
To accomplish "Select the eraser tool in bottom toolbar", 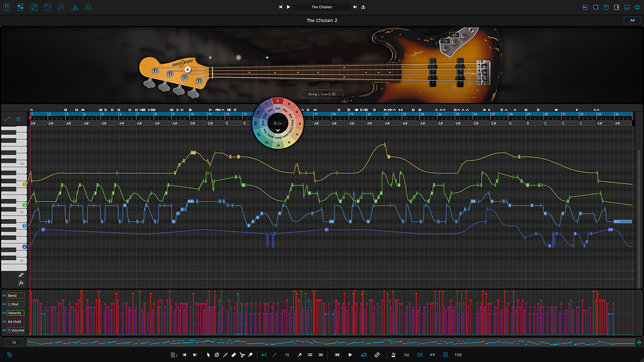I will 233,355.
